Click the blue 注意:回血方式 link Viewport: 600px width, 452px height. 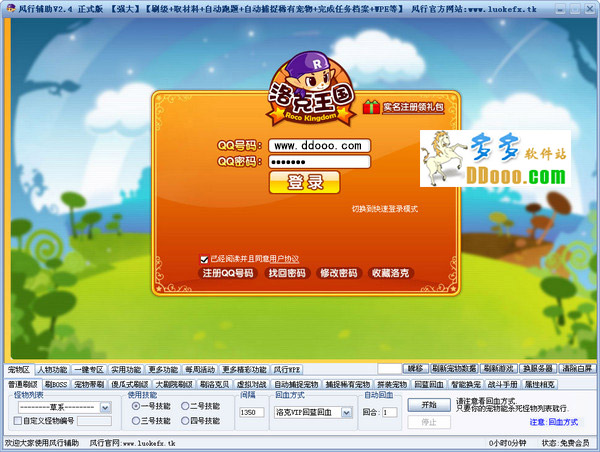pyautogui.click(x=554, y=422)
